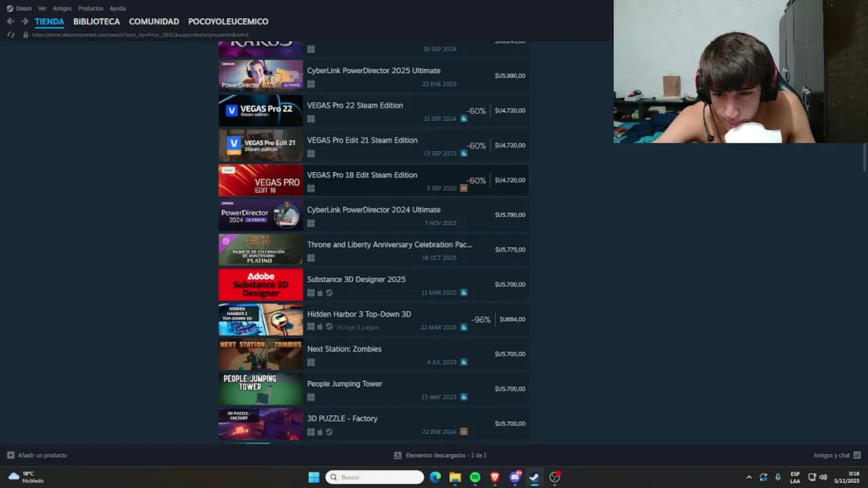Open Elementos descargados downloads manager
The height and width of the screenshot is (488, 868).
coord(440,455)
